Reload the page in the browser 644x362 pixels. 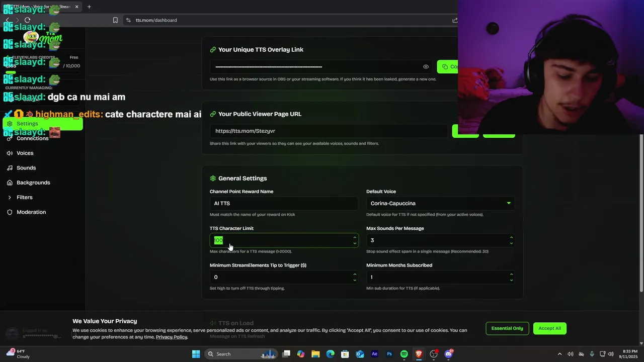(x=27, y=20)
